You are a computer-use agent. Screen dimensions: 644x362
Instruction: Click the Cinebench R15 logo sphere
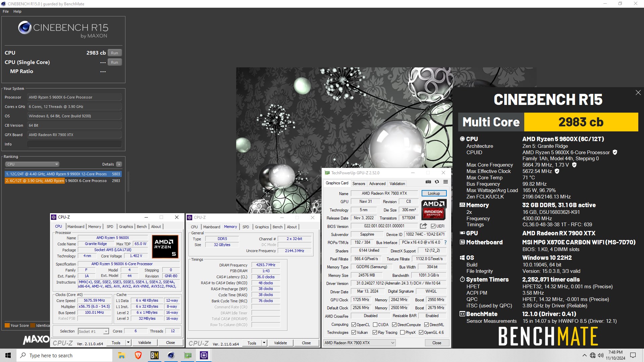pos(25,27)
